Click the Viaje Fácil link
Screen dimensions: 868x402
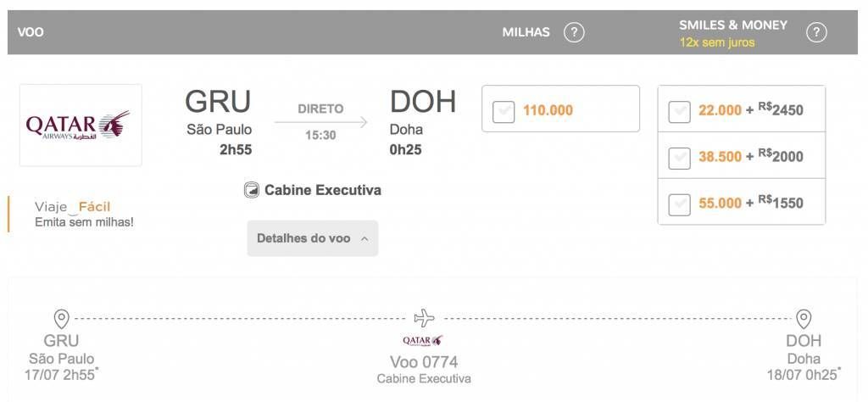coord(73,207)
